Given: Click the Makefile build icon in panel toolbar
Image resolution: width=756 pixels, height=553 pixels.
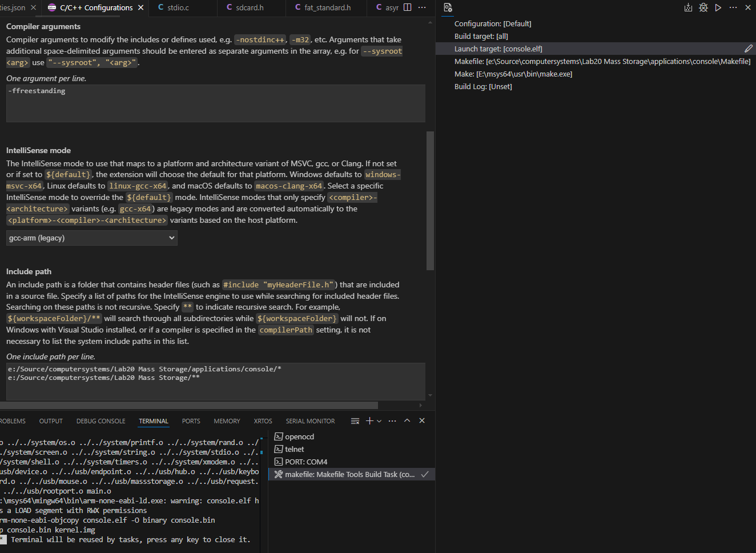Looking at the screenshot, I should [688, 7].
